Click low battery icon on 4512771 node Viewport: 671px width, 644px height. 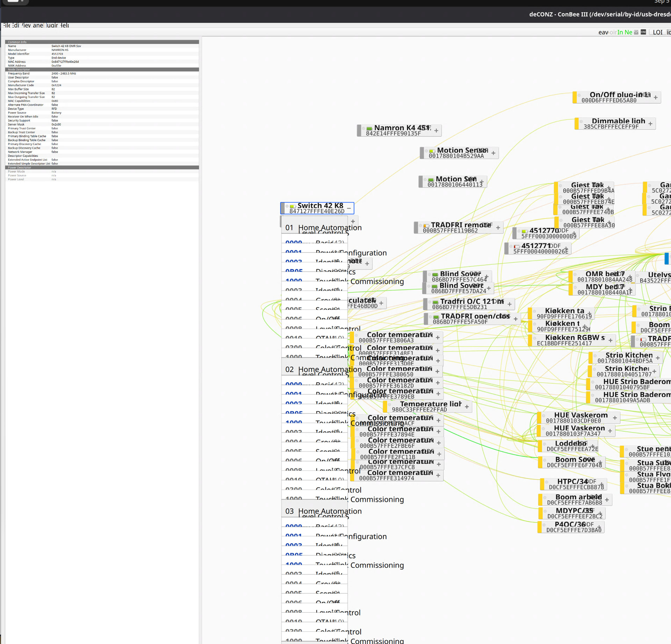coord(517,247)
